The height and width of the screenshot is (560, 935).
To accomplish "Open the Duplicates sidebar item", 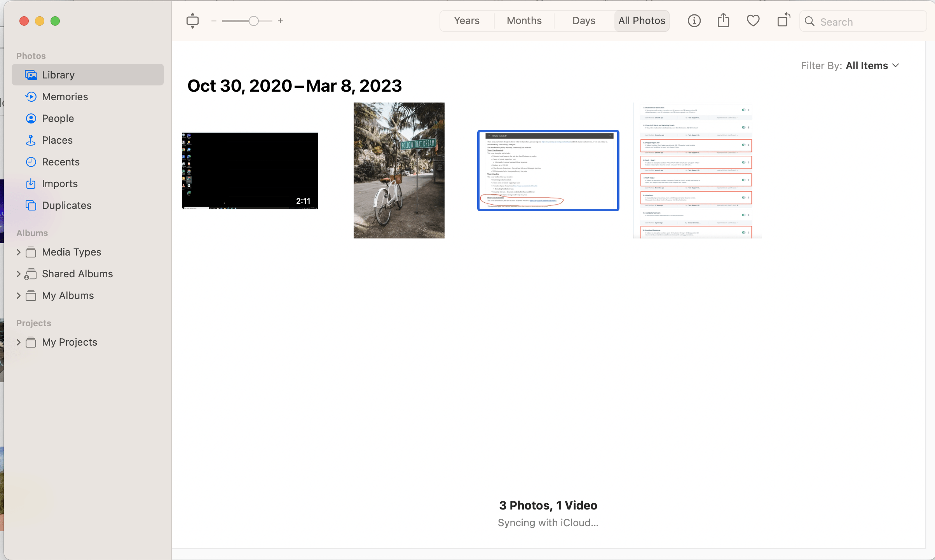I will point(66,205).
